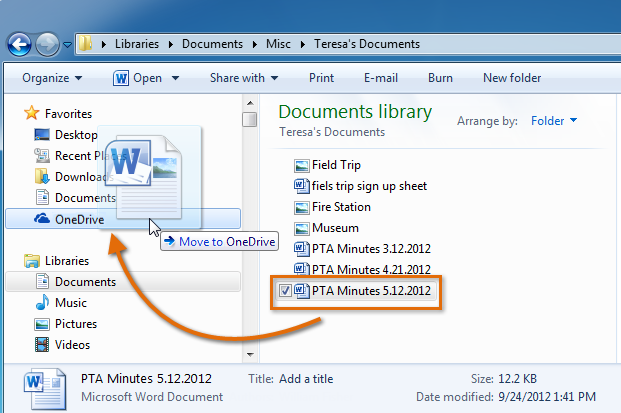Screen dimensions: 621x413
Task: Select PTA Minutes 5.12.2012 file name
Action: pyautogui.click(x=371, y=291)
